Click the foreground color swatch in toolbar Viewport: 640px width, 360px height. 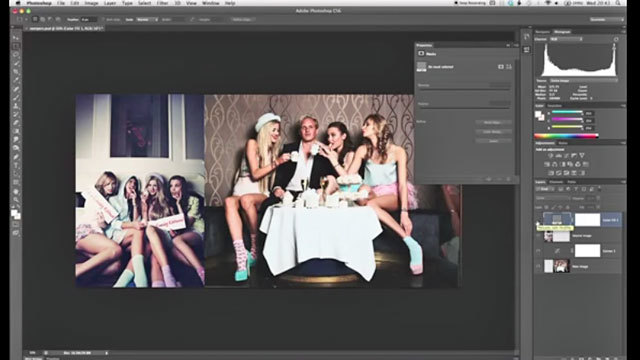click(x=14, y=213)
